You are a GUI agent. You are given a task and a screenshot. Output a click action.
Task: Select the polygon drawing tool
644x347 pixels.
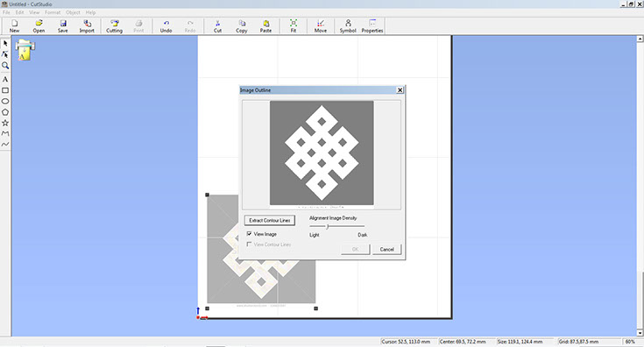click(5, 111)
